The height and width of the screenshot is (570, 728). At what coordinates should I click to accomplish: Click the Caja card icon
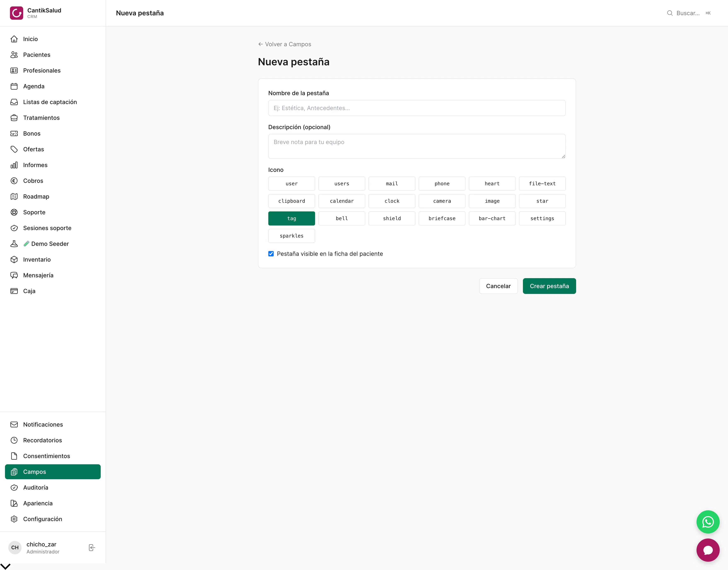[14, 291]
